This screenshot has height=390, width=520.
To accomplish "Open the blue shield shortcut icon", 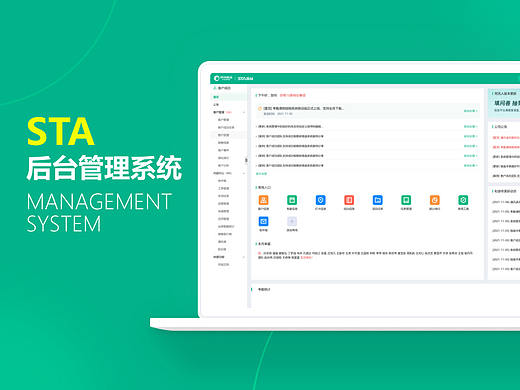I will click(x=320, y=200).
